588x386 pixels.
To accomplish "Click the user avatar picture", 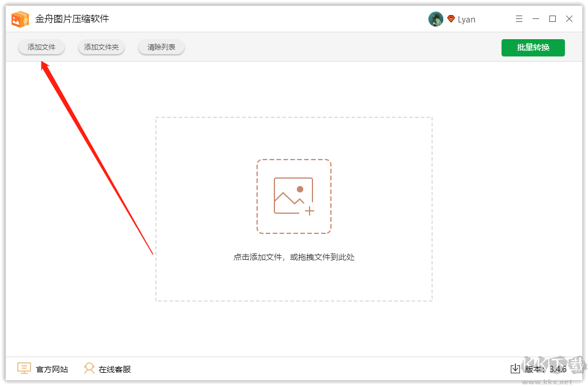I will [x=436, y=18].
